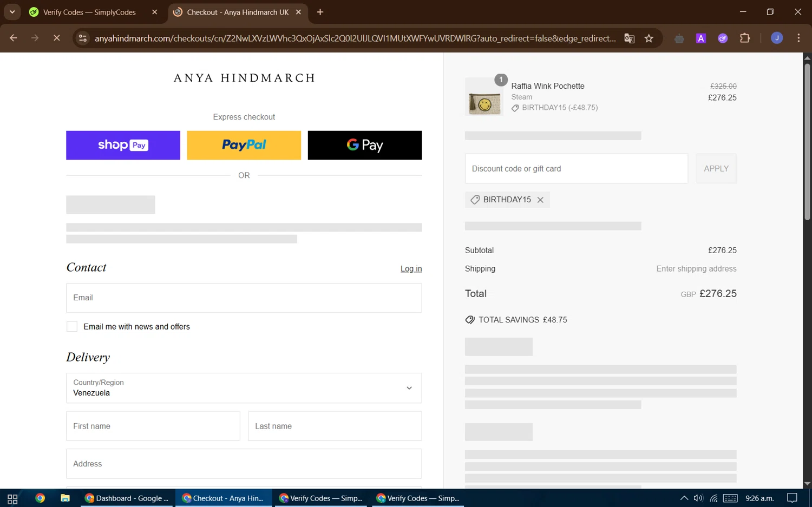Open Windows Task View
812x507 pixels.
(x=12, y=498)
